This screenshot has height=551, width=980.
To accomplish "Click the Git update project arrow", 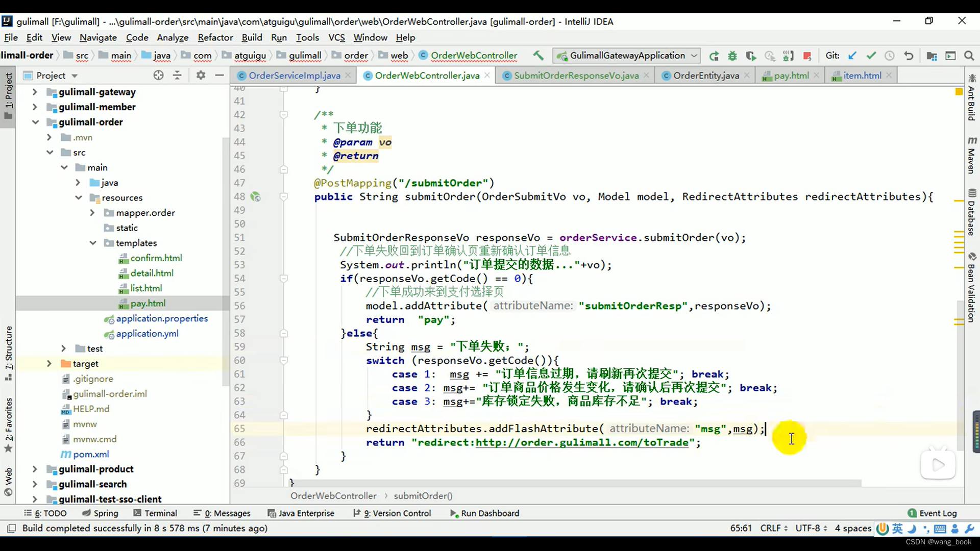I will point(852,56).
